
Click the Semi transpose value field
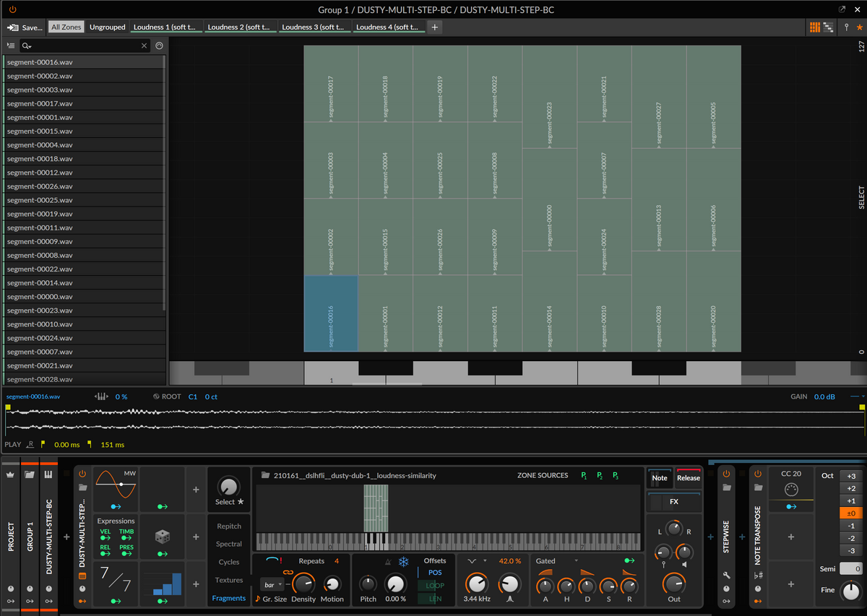coord(850,569)
